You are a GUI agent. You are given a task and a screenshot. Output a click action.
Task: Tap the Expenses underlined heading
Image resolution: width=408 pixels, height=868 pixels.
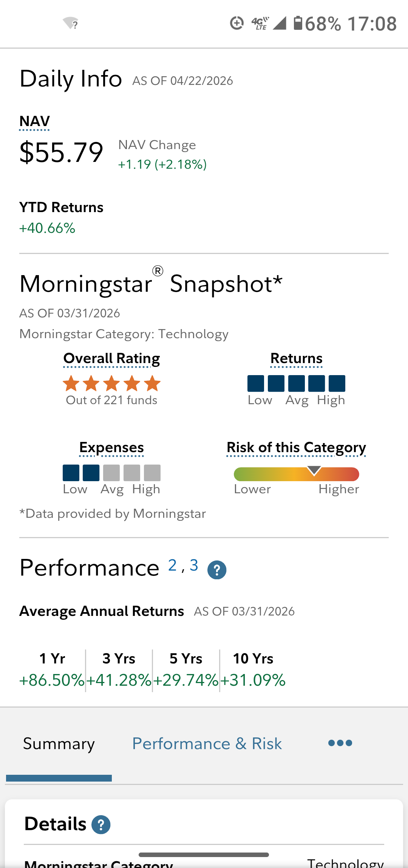[x=111, y=448]
